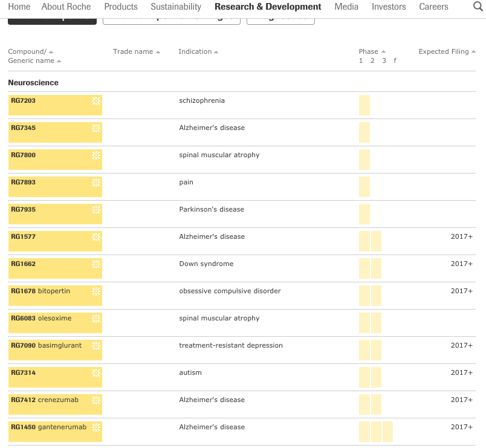486x448 pixels.
Task: Toggle sort direction on the Phase column
Action: [383, 51]
